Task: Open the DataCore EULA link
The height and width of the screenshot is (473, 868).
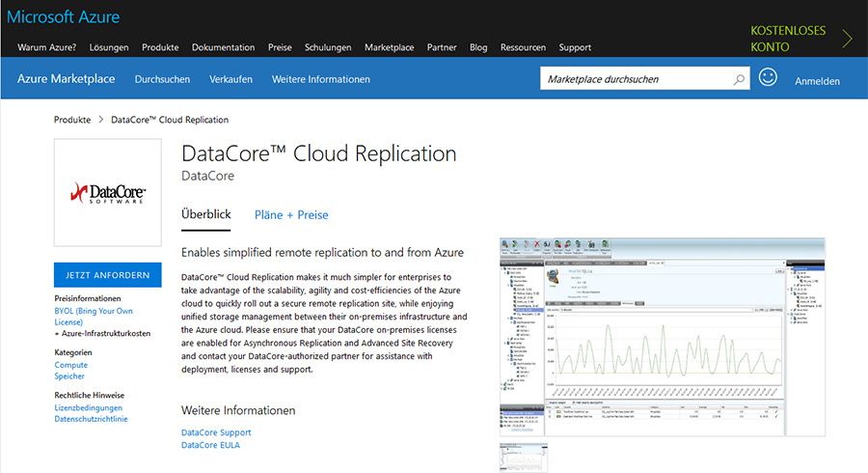Action: (x=210, y=445)
